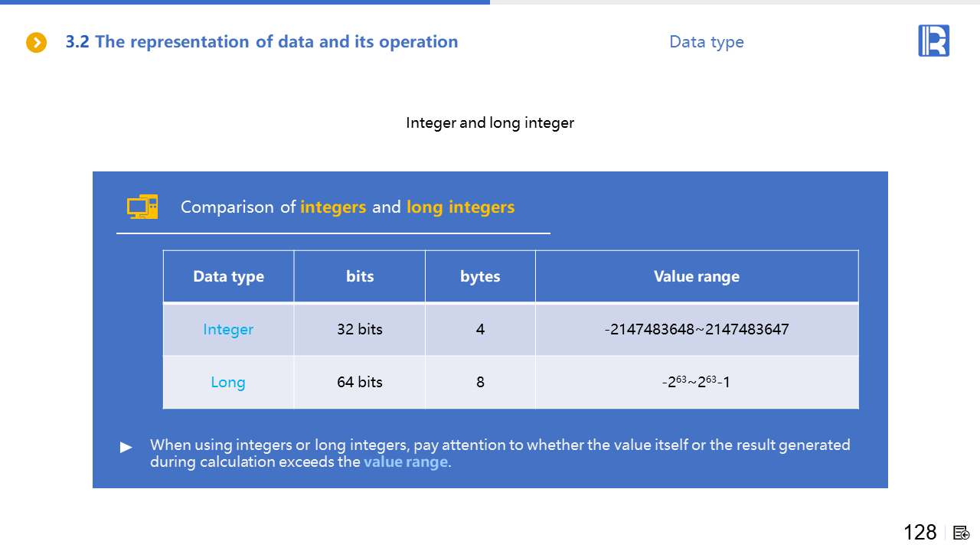Click the back-to-contents icon beside page number
980x551 pixels.
962,533
